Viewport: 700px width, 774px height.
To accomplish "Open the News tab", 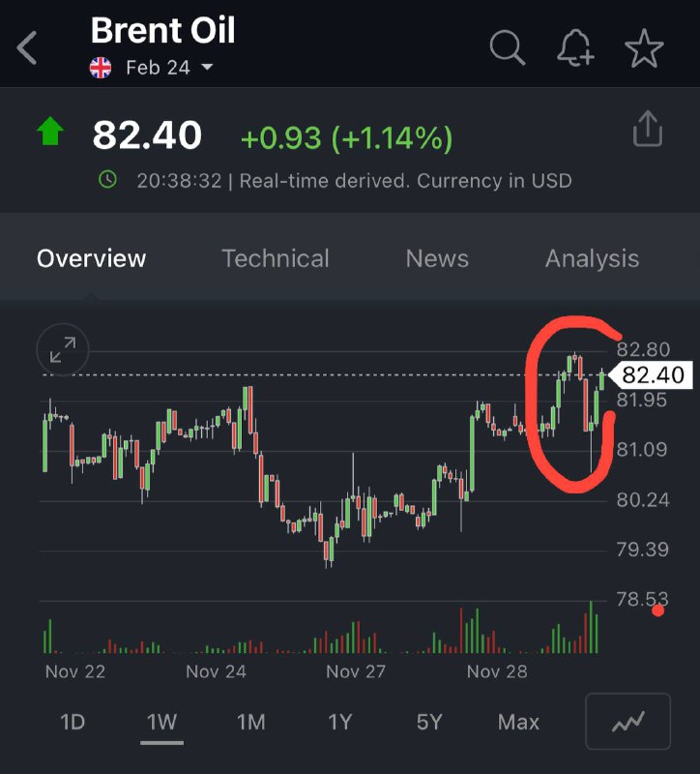I will point(437,258).
